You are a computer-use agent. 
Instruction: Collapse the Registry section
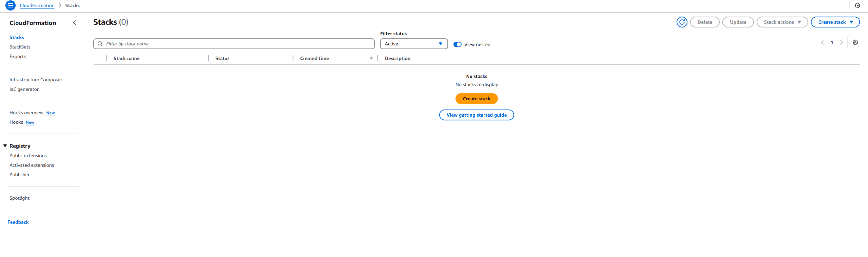(5, 146)
